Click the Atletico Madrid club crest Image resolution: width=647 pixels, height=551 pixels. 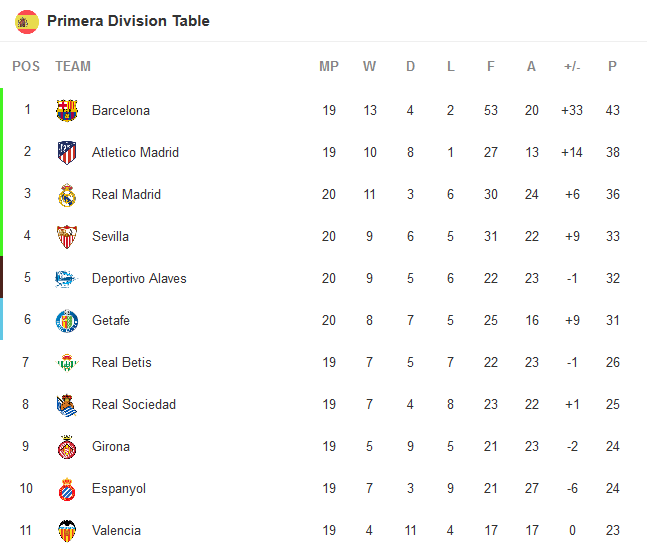67,152
